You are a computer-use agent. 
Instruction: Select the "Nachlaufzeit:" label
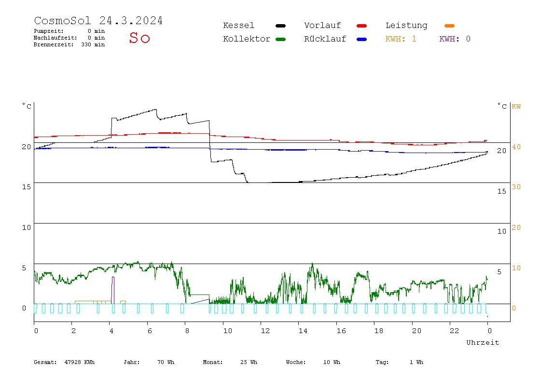pyautogui.click(x=55, y=38)
